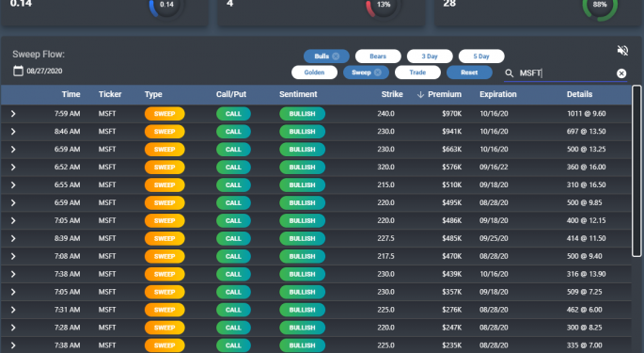
Task: Click the Reset button
Action: click(469, 72)
